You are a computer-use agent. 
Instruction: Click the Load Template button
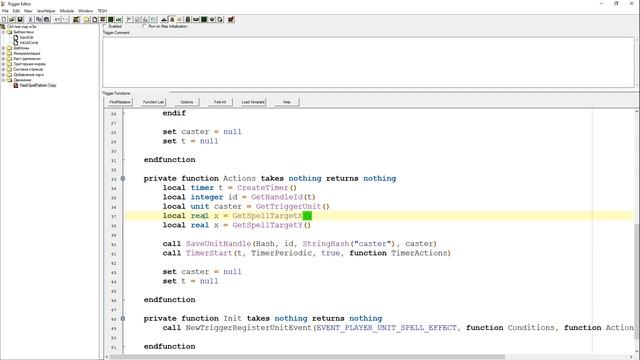pyautogui.click(x=253, y=102)
